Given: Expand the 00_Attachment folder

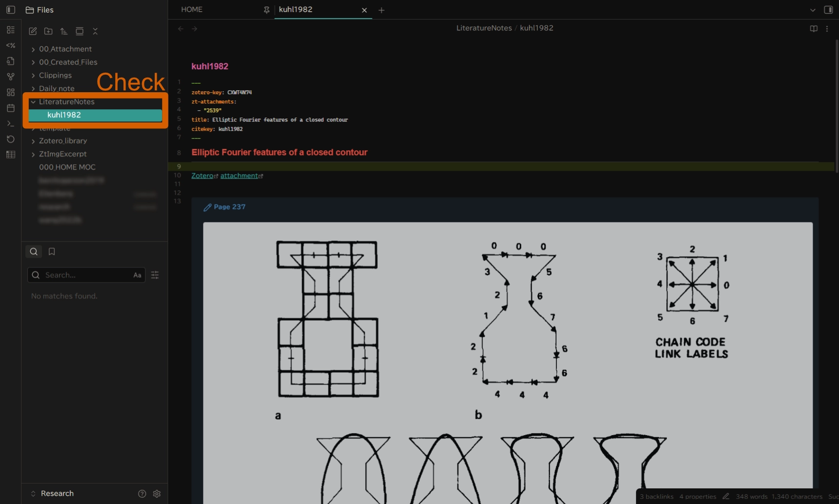Looking at the screenshot, I should point(33,49).
